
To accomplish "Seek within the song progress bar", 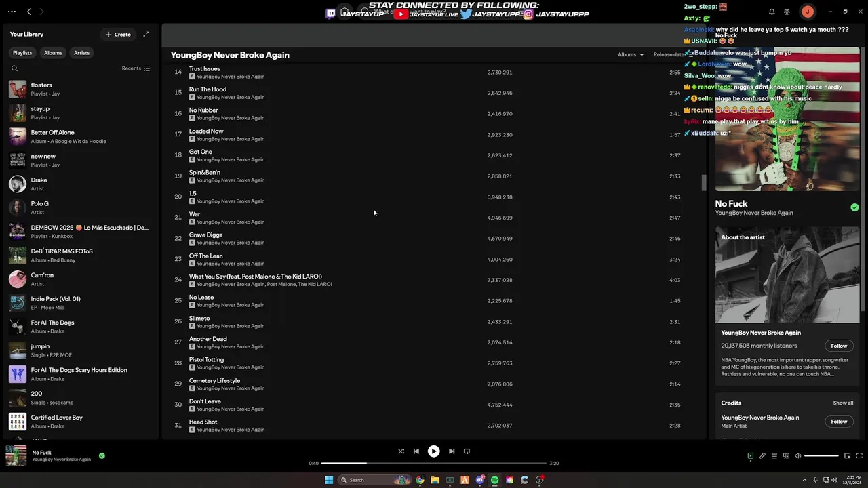I will point(434,464).
